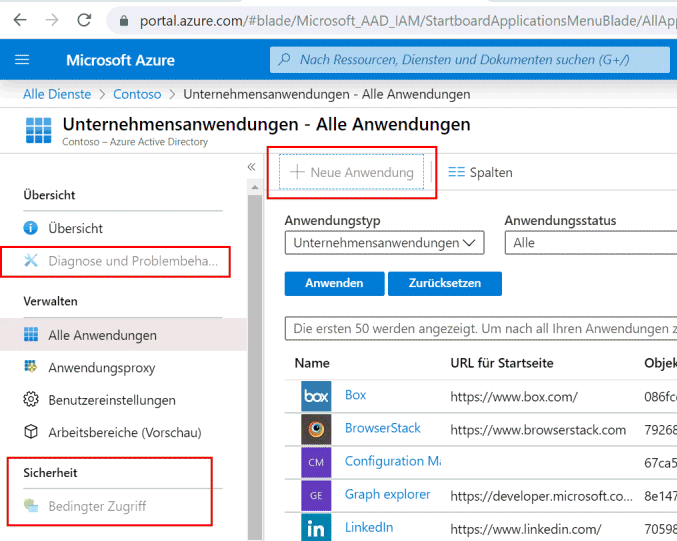Screen dimensions: 677x541
Task: Click the browser forward arrow
Action: point(52,20)
